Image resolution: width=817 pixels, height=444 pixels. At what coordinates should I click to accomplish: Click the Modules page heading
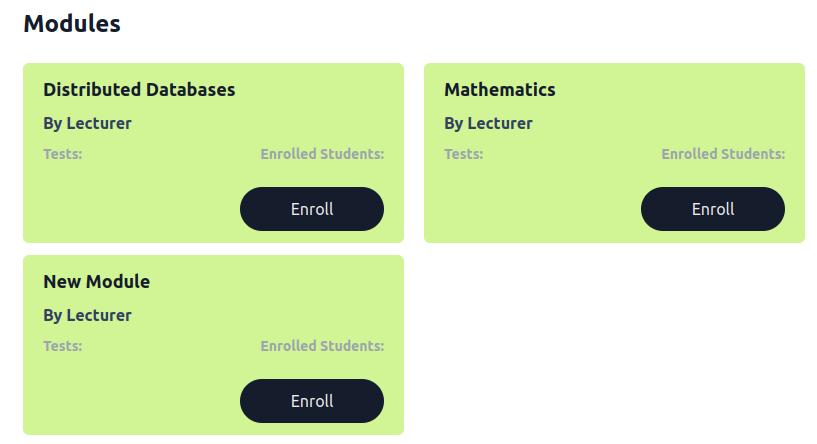pyautogui.click(x=72, y=24)
